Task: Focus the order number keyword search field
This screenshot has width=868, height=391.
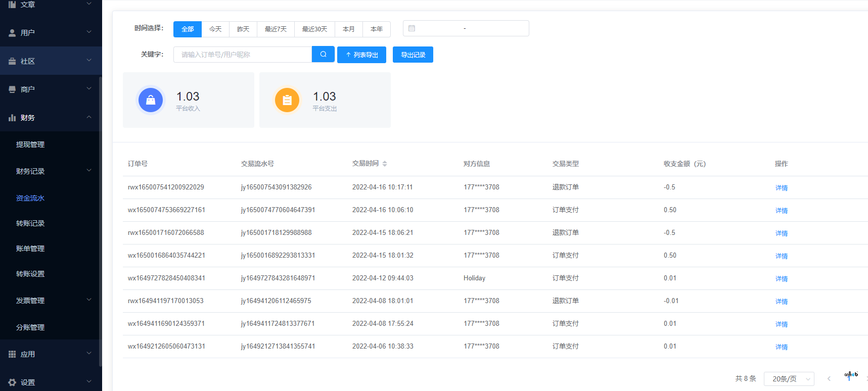Action: point(243,55)
